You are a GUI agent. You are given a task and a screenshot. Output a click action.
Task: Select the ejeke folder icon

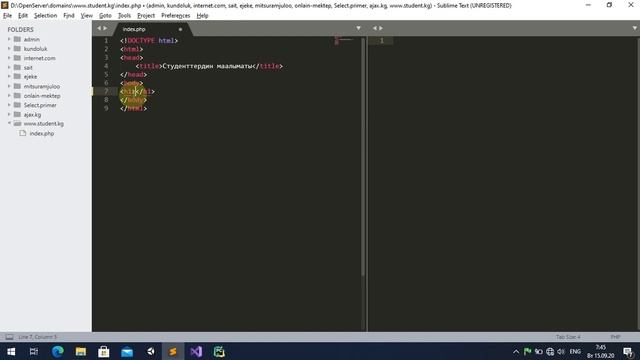click(17, 76)
